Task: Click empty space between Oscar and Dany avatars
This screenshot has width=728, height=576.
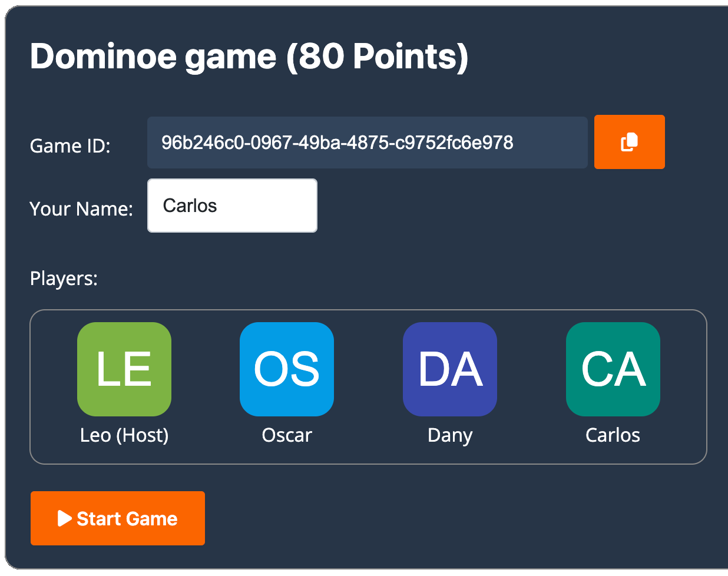Action: coord(368,369)
